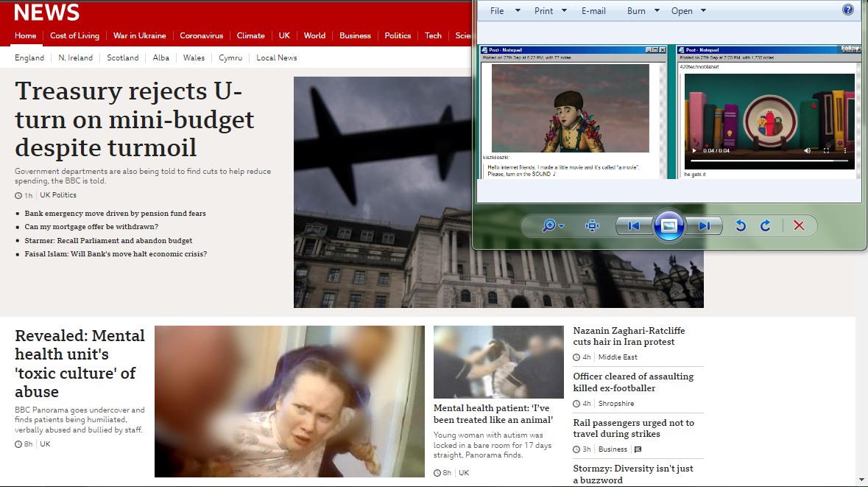Select England regional news

[29, 57]
